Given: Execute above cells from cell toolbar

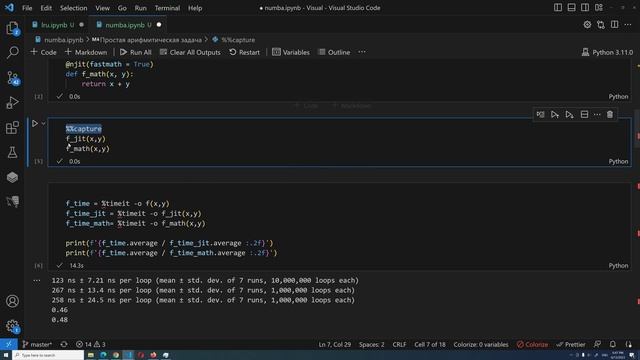Looking at the screenshot, I should (555, 115).
